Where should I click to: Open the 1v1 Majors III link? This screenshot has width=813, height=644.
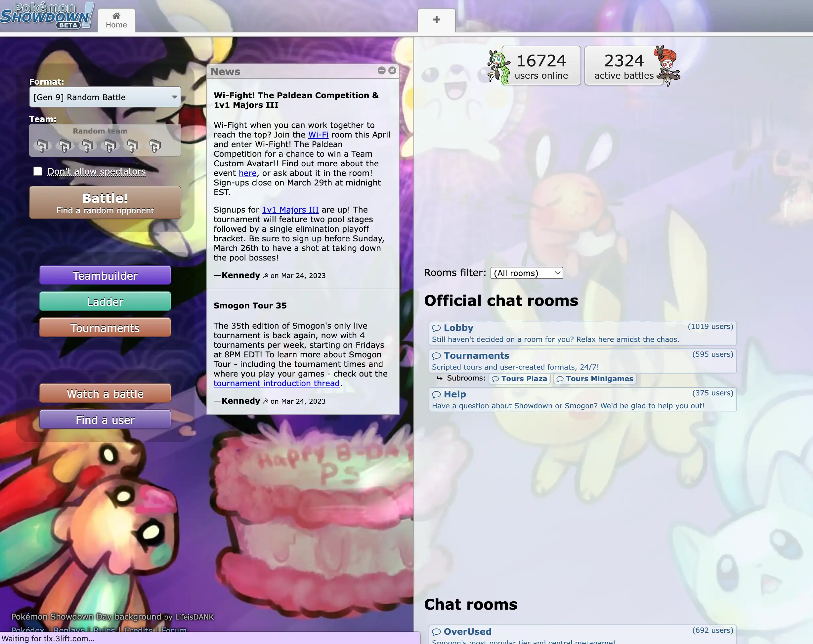pyautogui.click(x=290, y=210)
